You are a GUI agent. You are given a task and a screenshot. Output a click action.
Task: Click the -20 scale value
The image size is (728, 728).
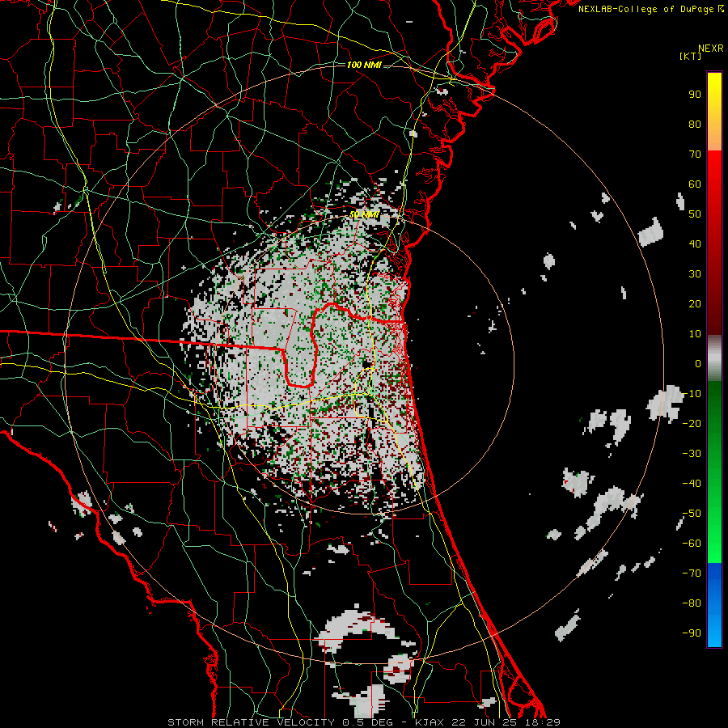pyautogui.click(x=692, y=423)
